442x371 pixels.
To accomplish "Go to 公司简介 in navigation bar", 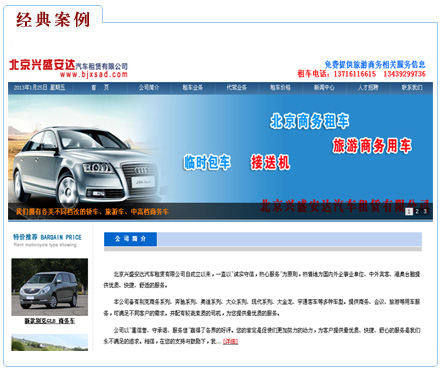I will tap(149, 88).
